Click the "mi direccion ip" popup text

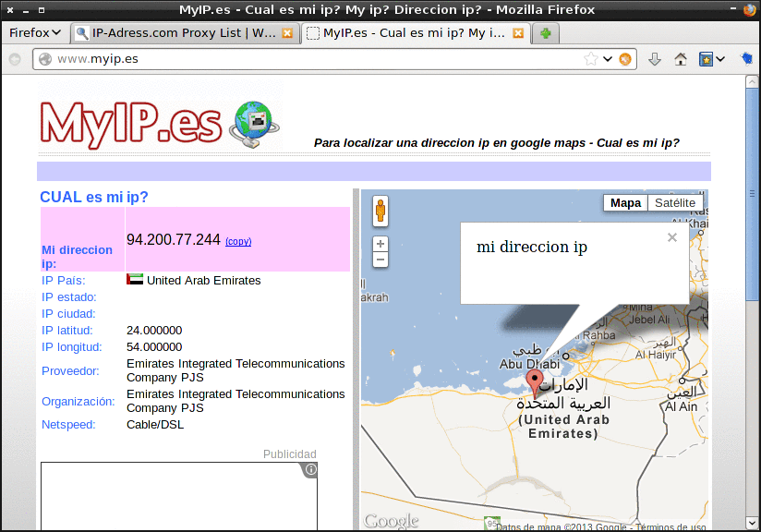point(532,248)
